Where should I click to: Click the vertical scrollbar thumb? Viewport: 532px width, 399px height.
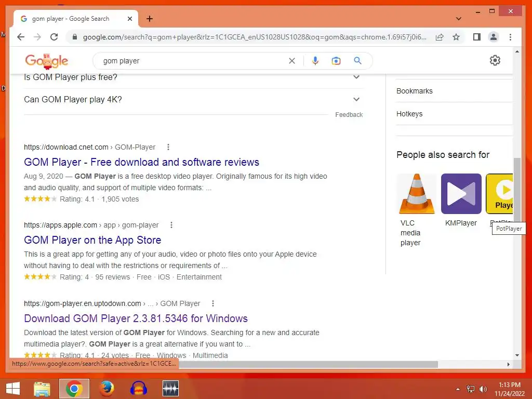pos(517,190)
